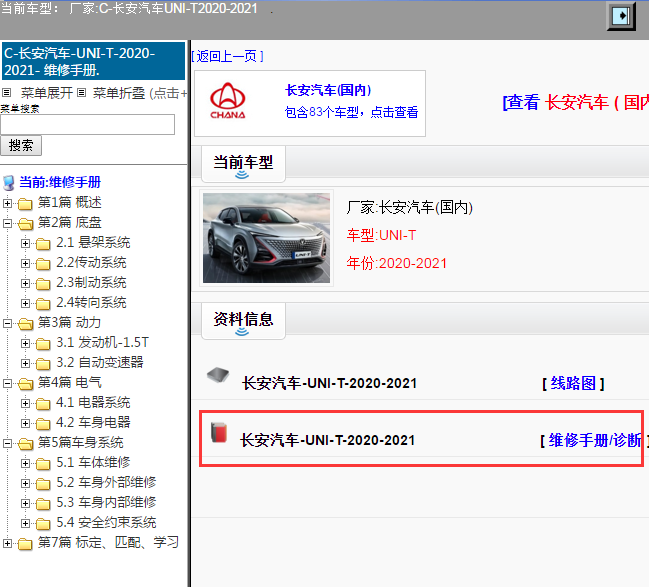The image size is (649, 587).
Task: Expand the 第1篇 概述 node
Action: [x=7, y=203]
